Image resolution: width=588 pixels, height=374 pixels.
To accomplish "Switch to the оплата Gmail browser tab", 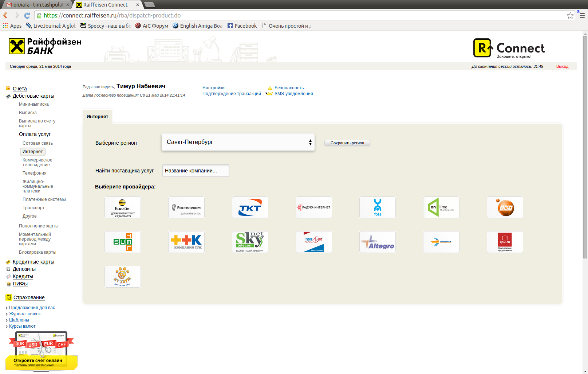I will pyautogui.click(x=38, y=5).
